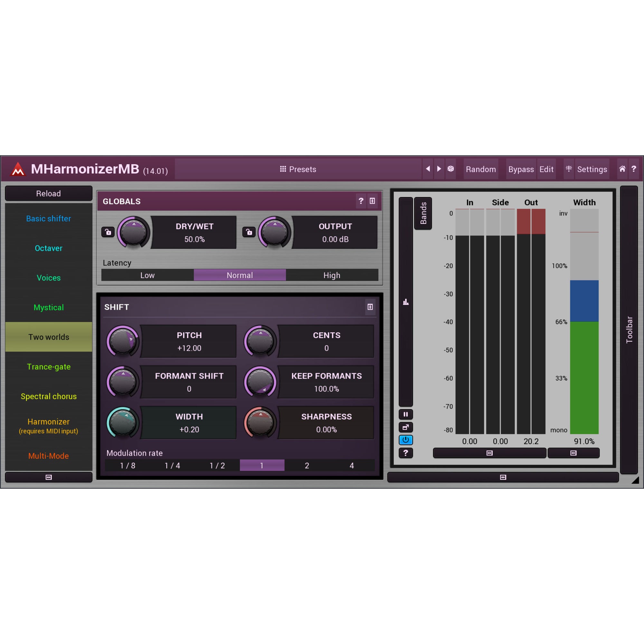Image resolution: width=644 pixels, height=644 pixels.
Task: Click the MeldaProduction logo icon
Action: click(18, 169)
